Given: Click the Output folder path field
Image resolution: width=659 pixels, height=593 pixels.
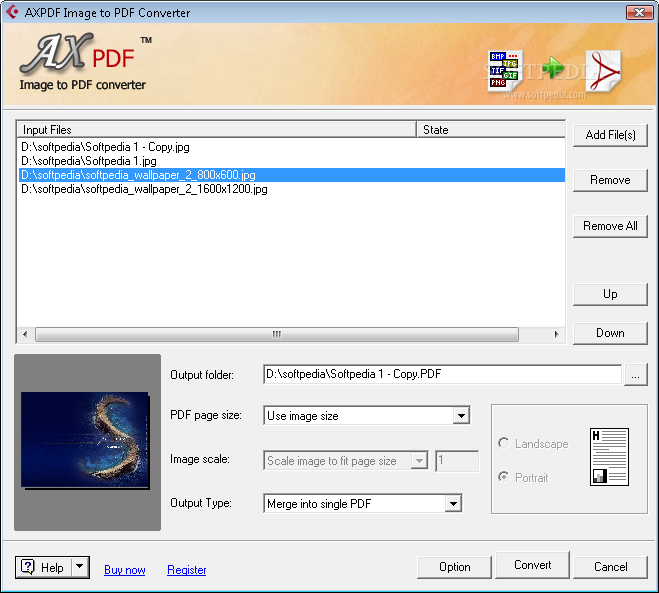Looking at the screenshot, I should 442,374.
